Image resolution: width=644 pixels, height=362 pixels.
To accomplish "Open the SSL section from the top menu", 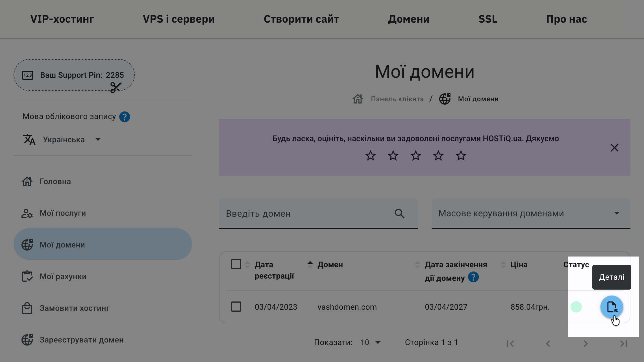I will click(x=488, y=19).
